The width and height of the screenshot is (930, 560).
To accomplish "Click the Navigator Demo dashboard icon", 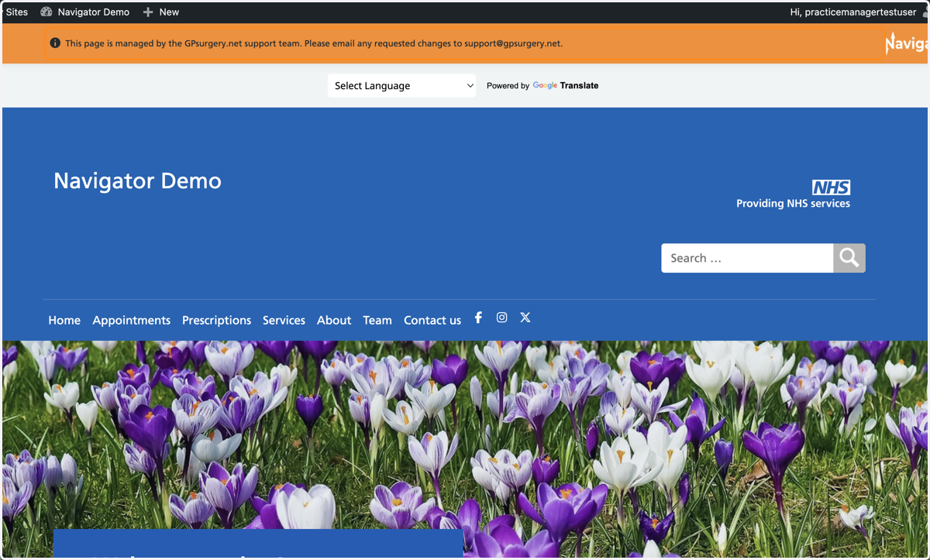I will [46, 12].
